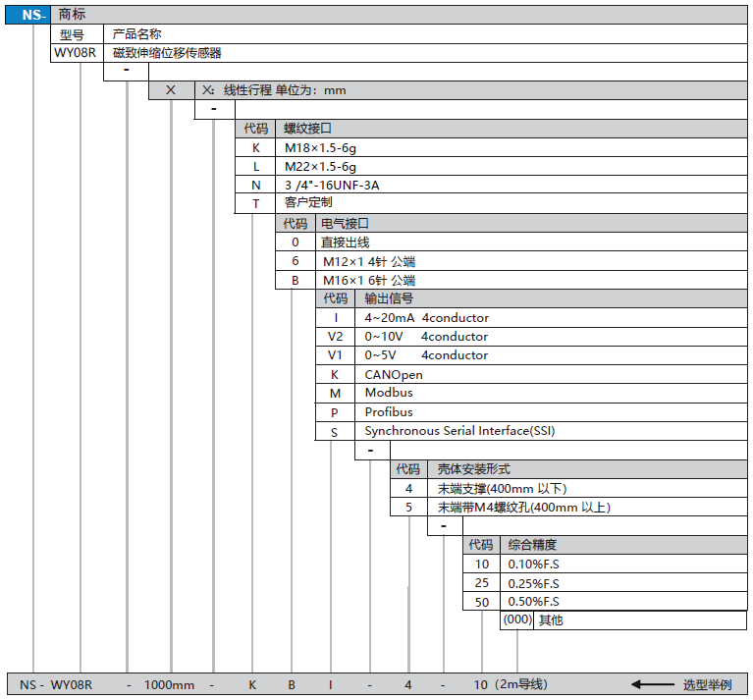Click the 综合精度 header cell
The image size is (753, 700).
pyautogui.click(x=532, y=544)
